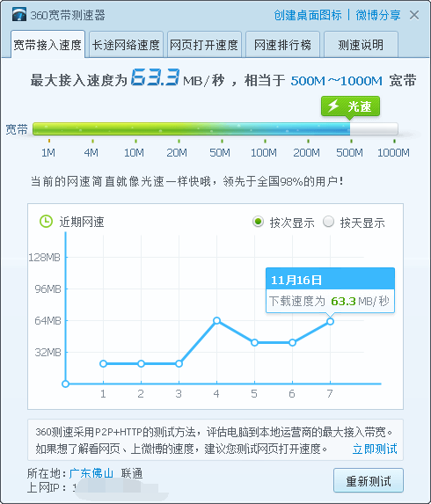This screenshot has width=431, height=504.
Task: Click chart data point for test 3
Action: tap(179, 363)
